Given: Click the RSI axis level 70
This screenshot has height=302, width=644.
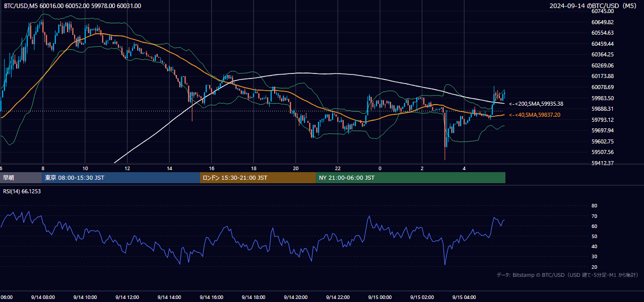Looking at the screenshot, I should pos(594,216).
